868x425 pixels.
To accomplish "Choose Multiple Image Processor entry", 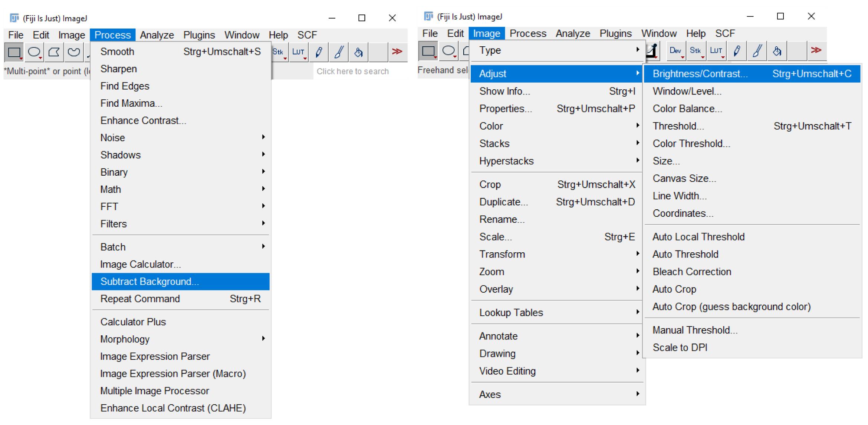I will [181, 391].
